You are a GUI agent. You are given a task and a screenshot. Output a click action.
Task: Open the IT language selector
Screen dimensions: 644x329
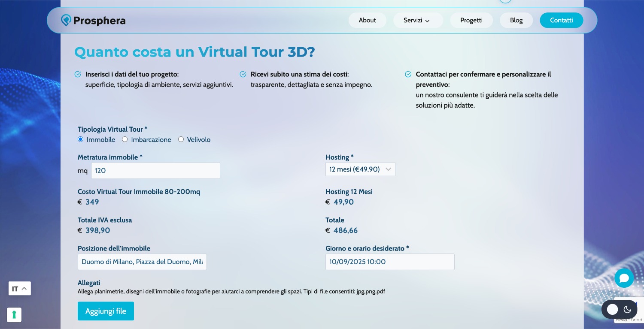tap(19, 288)
